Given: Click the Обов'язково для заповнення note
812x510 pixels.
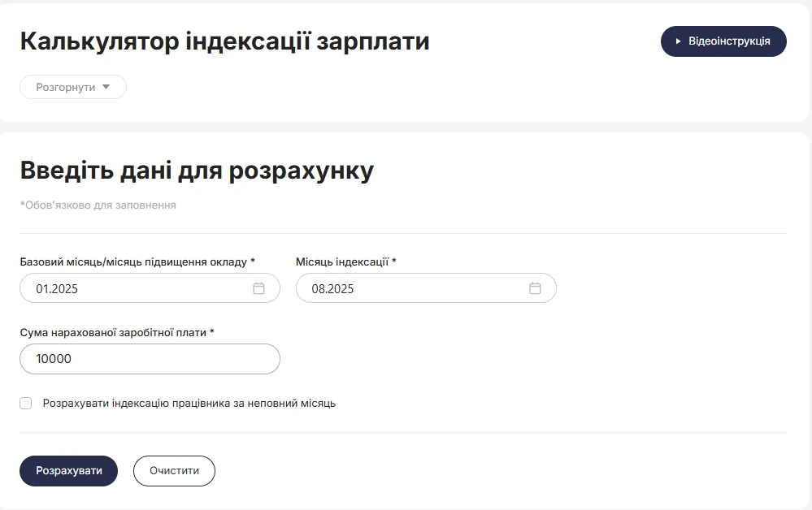Looking at the screenshot, I should click(x=98, y=205).
